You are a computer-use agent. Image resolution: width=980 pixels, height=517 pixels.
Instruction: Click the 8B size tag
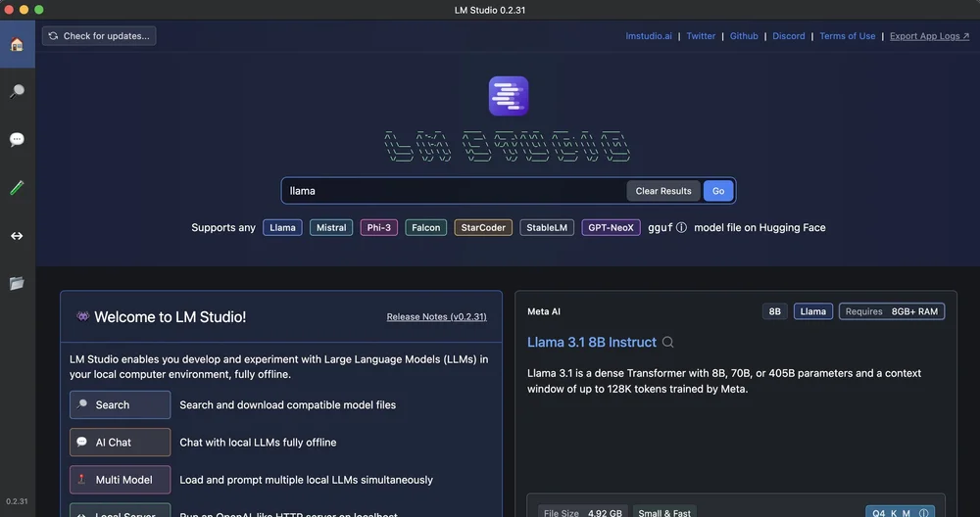775,311
